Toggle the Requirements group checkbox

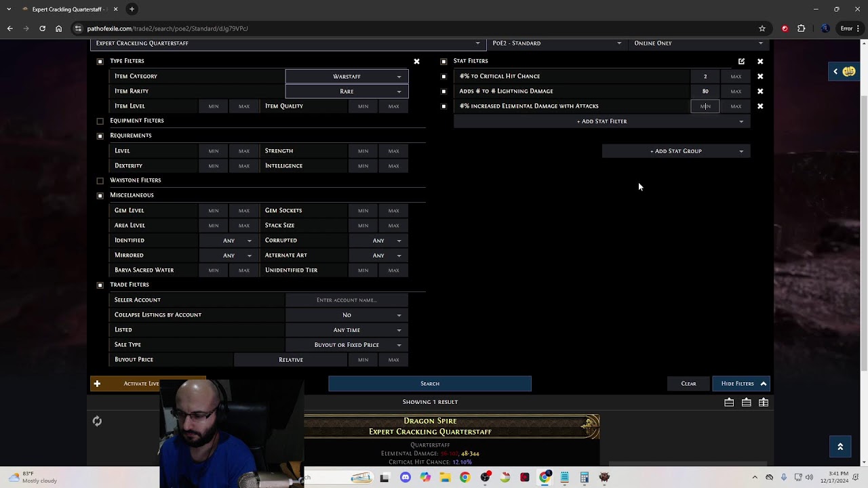[100, 136]
